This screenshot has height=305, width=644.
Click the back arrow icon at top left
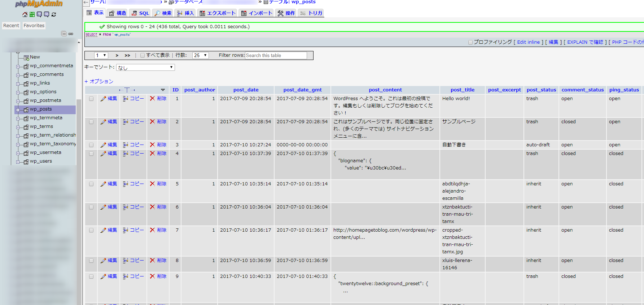click(x=86, y=3)
